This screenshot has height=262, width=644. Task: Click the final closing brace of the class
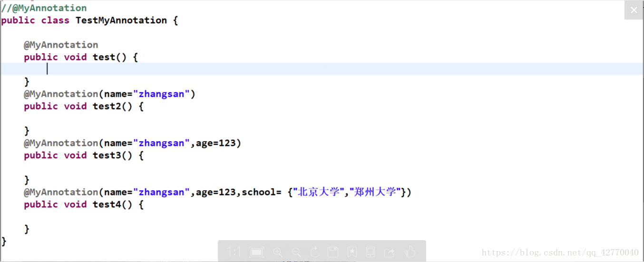pos(4,242)
